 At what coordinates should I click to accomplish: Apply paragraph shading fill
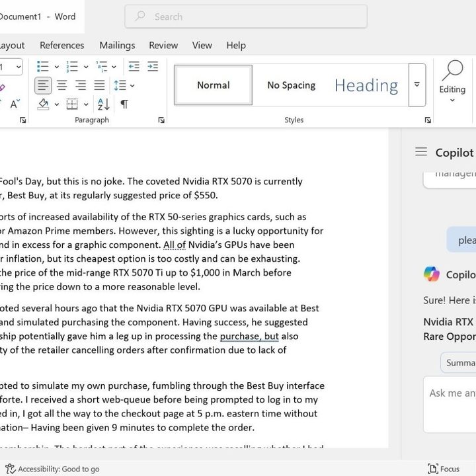[x=44, y=104]
